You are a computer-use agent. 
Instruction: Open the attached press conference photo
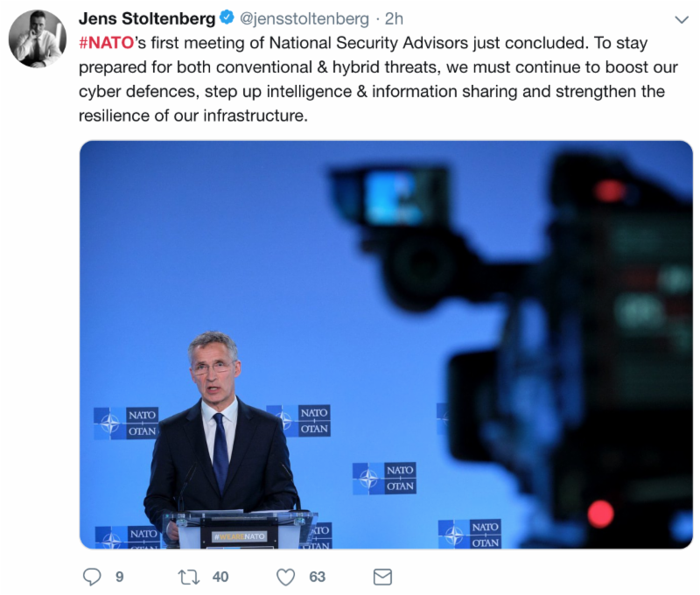tap(386, 345)
